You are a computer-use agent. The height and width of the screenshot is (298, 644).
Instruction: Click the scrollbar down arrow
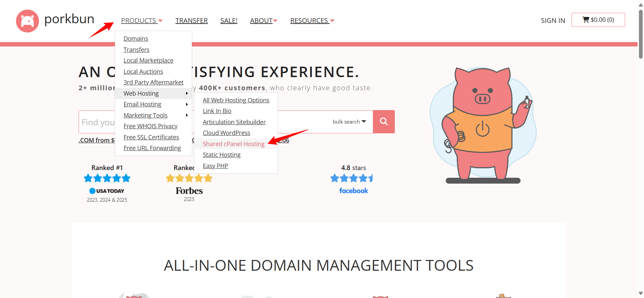click(641, 293)
